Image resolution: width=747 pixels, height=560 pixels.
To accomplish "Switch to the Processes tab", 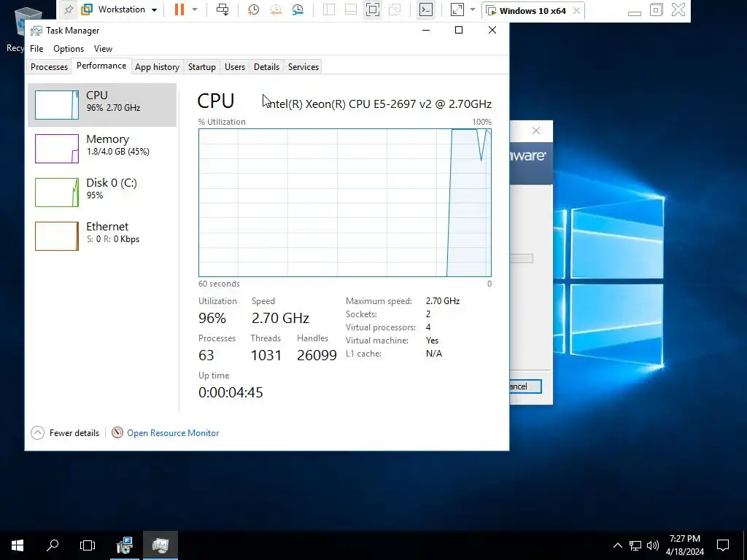I will click(49, 67).
